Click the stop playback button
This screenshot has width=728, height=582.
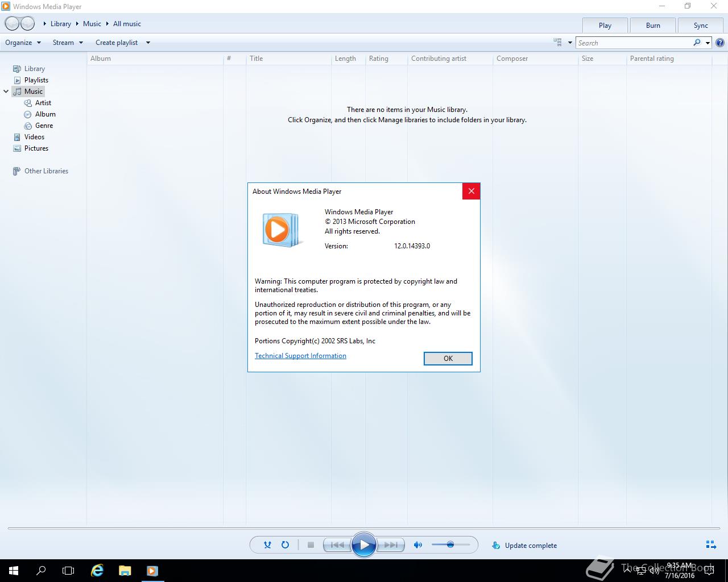311,544
